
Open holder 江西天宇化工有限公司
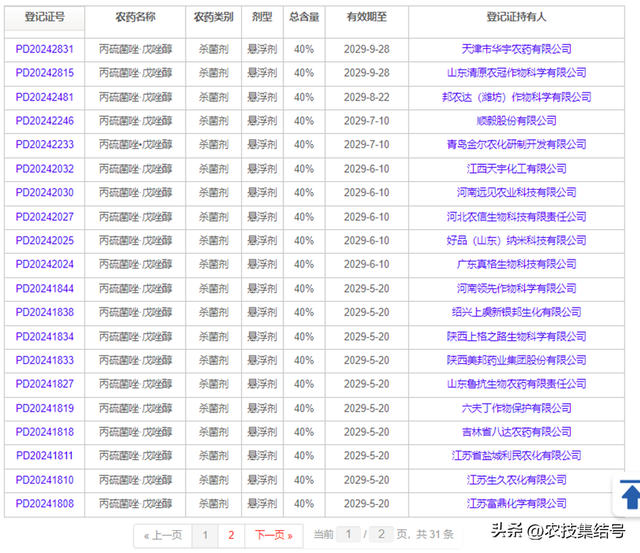click(516, 169)
